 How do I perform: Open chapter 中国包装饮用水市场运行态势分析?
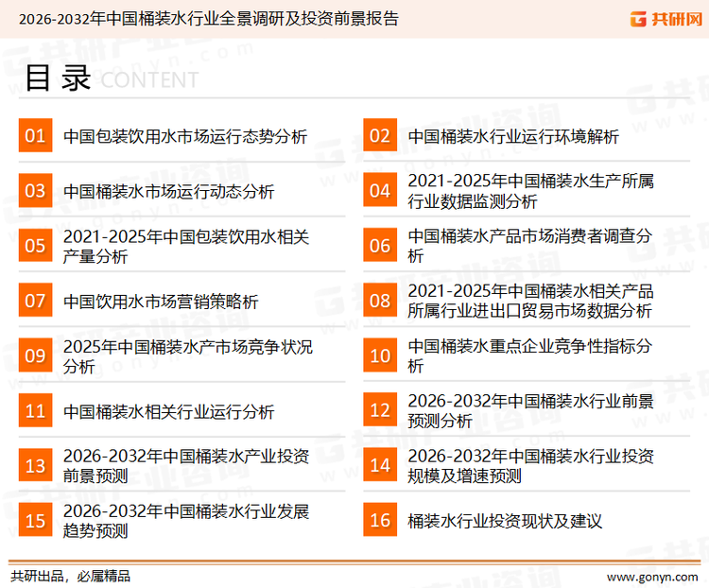185,136
